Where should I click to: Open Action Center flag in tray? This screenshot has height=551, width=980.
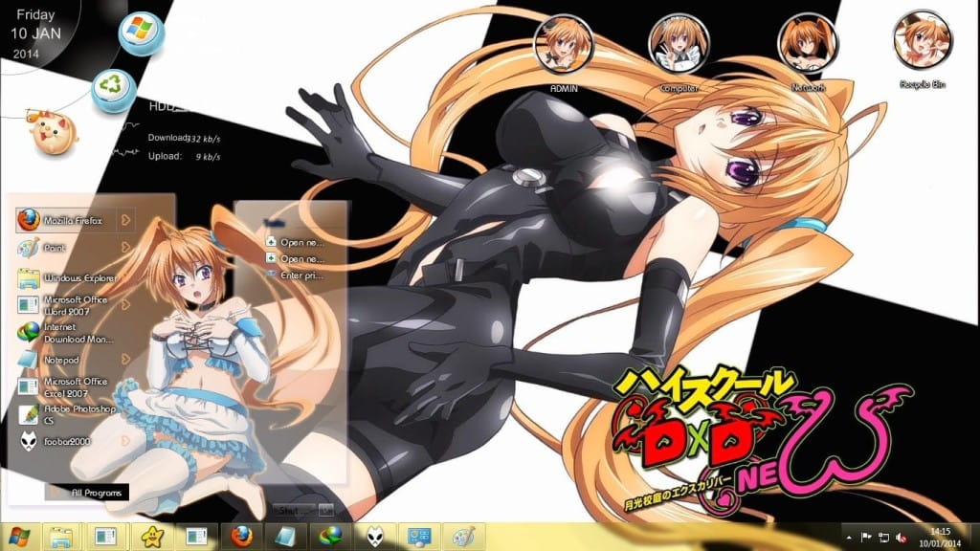866,538
